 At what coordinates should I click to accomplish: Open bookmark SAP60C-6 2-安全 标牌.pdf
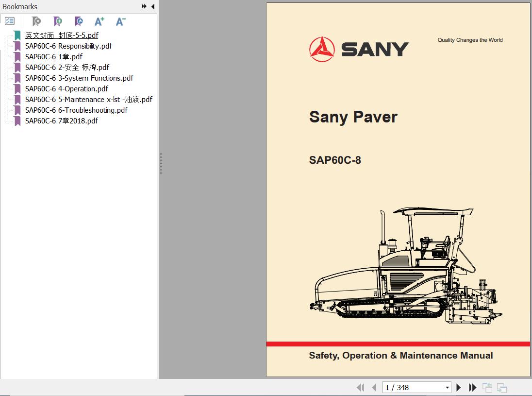67,67
